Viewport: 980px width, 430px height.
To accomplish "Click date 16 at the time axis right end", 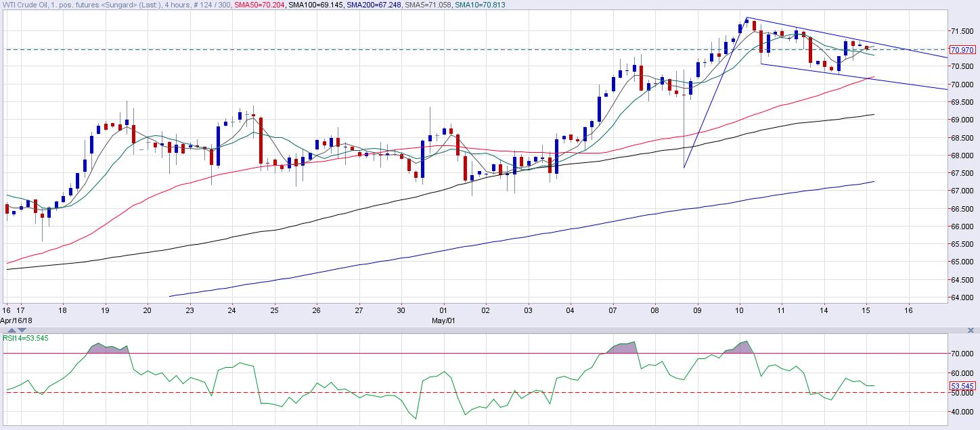I will 908,311.
